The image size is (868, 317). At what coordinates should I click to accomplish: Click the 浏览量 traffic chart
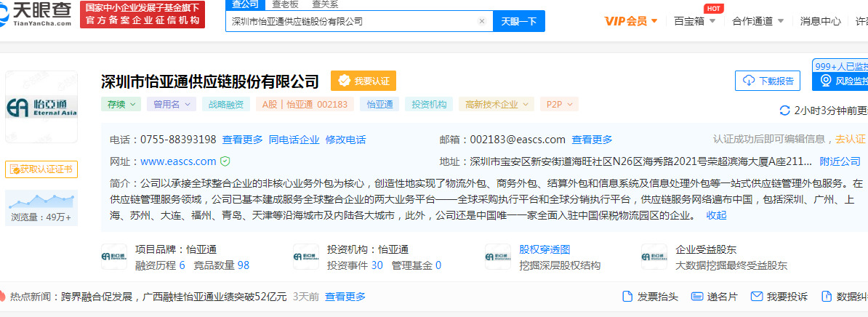click(x=41, y=208)
